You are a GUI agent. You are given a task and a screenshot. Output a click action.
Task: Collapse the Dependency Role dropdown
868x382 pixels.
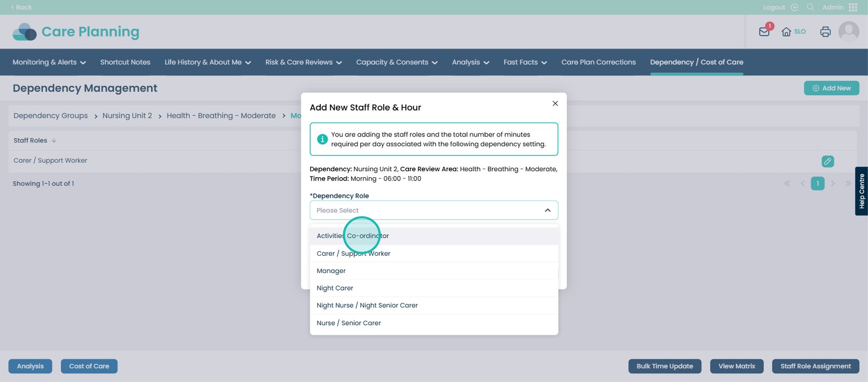[547, 210]
